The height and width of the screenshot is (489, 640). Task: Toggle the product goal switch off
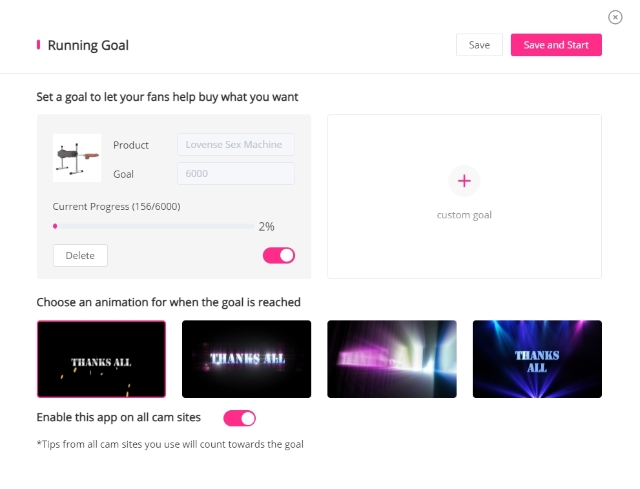pyautogui.click(x=279, y=256)
